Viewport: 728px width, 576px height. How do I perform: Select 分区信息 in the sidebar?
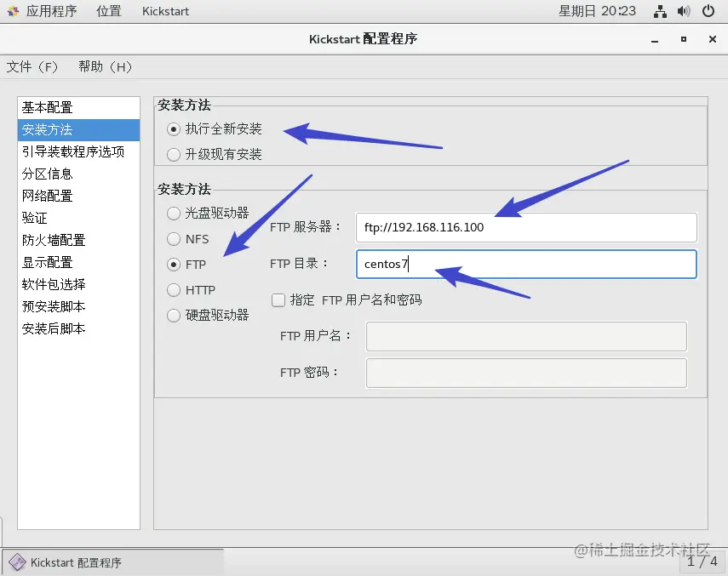click(78, 174)
